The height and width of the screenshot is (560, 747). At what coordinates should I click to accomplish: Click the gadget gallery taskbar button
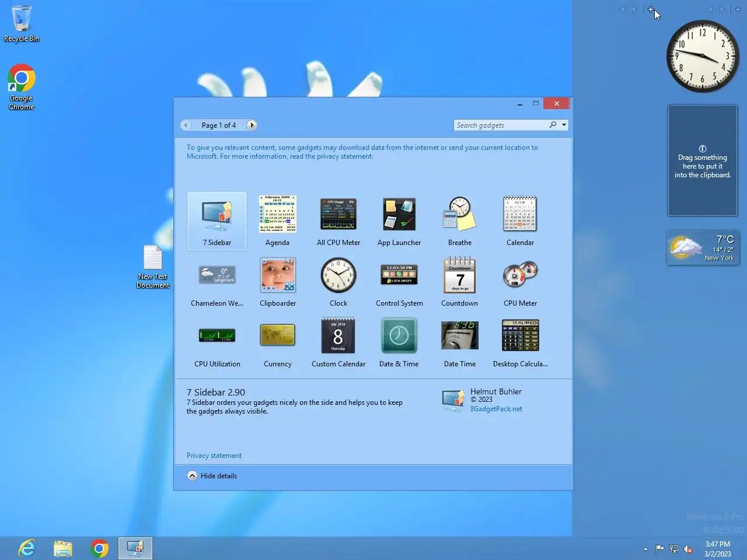coord(135,548)
